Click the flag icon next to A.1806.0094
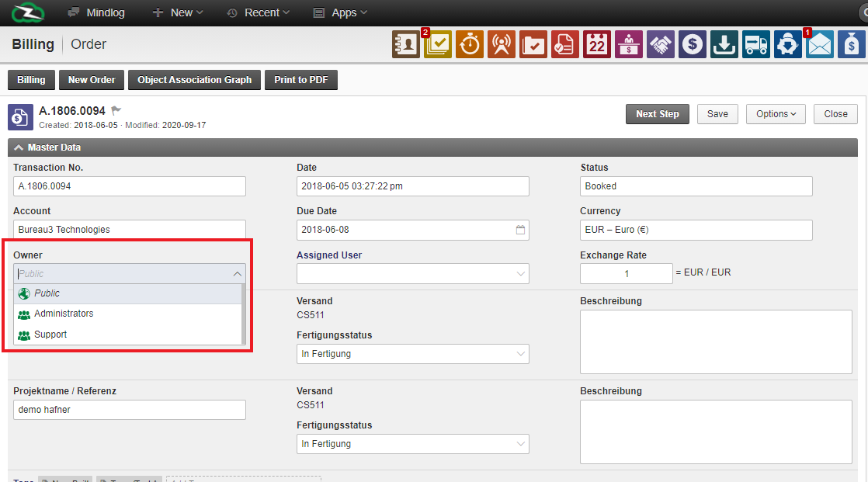The height and width of the screenshot is (482, 868). (116, 111)
